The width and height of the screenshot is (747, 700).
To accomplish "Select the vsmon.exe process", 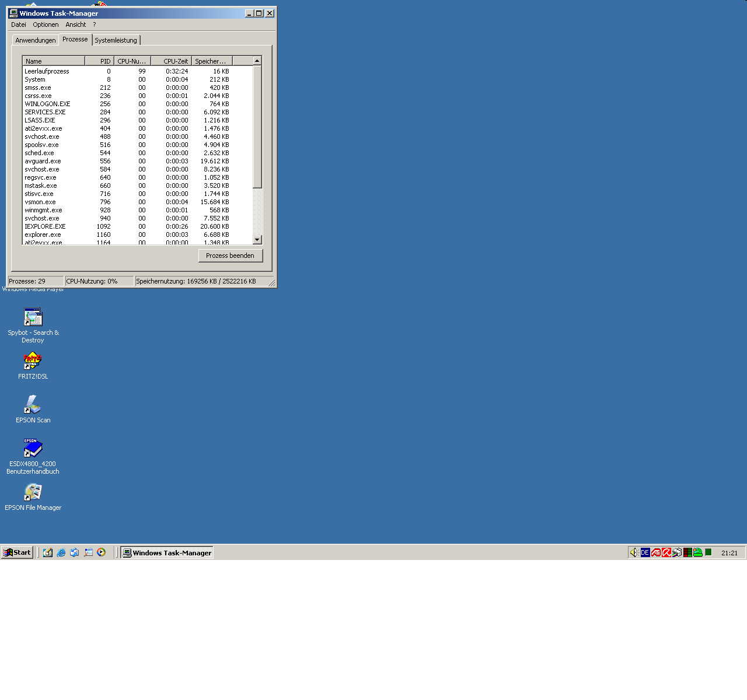I will (x=137, y=202).
